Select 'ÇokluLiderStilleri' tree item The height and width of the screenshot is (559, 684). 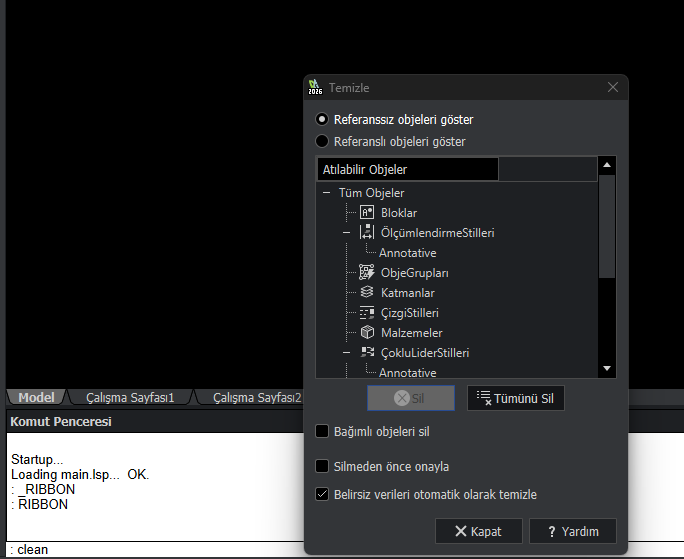coord(425,353)
